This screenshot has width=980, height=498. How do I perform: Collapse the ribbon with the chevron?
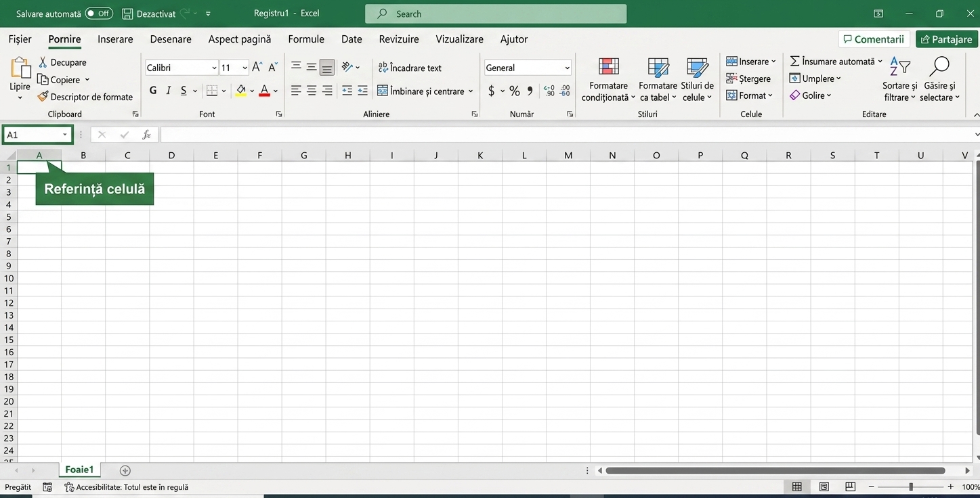click(x=976, y=114)
